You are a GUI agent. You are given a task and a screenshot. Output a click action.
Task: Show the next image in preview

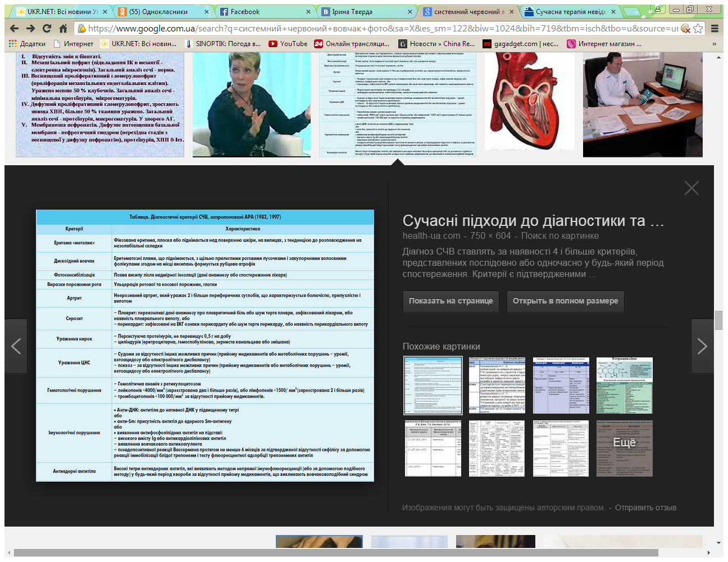(x=702, y=346)
